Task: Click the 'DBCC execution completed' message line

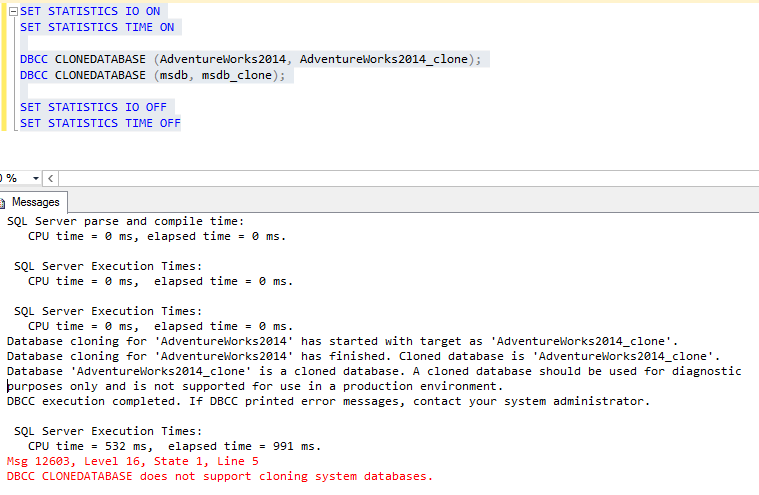Action: 328,401
